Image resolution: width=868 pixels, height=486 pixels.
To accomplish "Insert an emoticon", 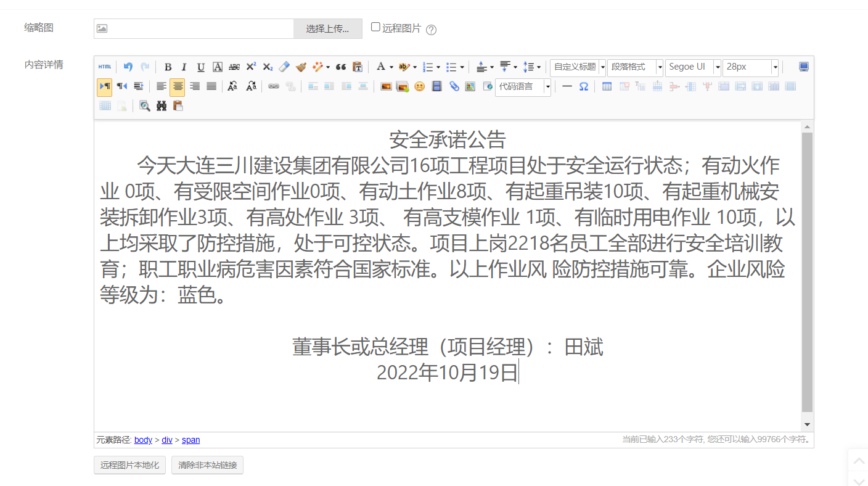I will 420,86.
